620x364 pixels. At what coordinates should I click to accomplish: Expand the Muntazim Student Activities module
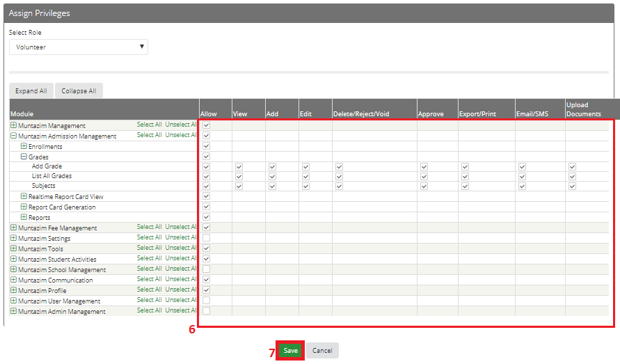pyautogui.click(x=13, y=259)
